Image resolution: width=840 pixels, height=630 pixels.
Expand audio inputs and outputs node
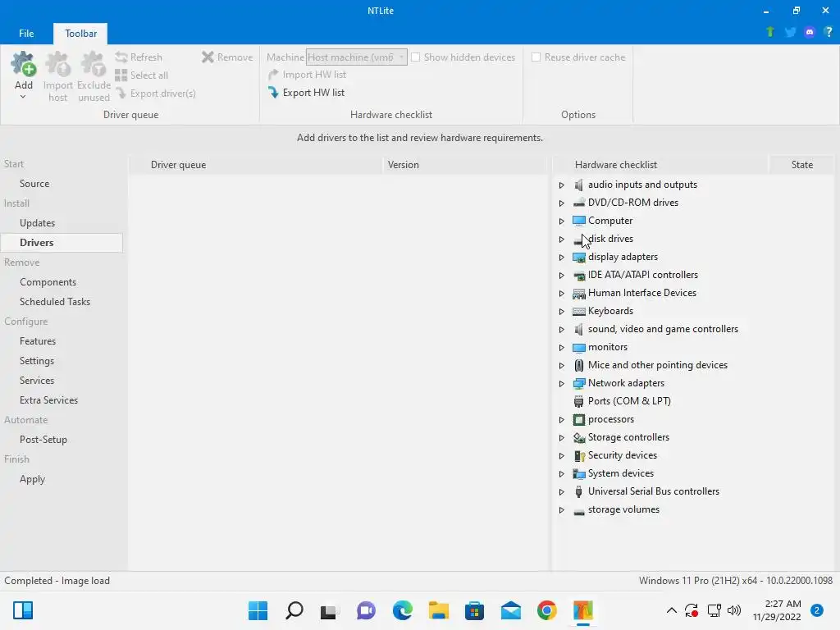coord(561,185)
